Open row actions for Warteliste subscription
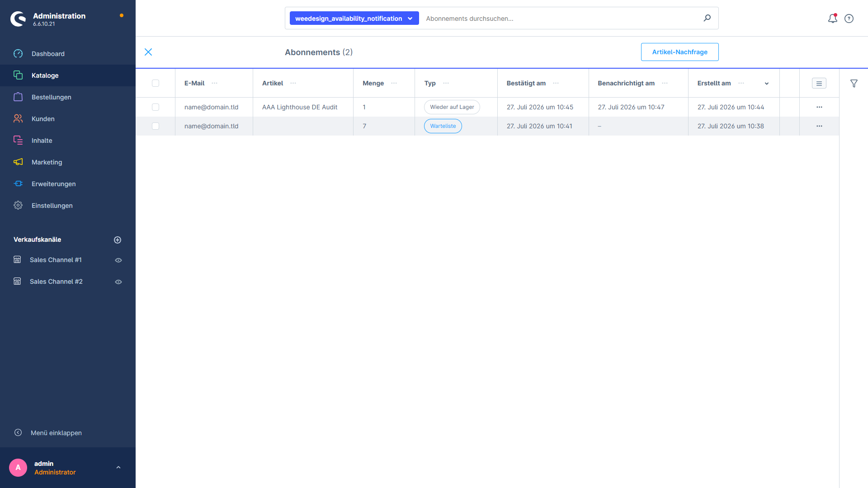 (x=819, y=126)
